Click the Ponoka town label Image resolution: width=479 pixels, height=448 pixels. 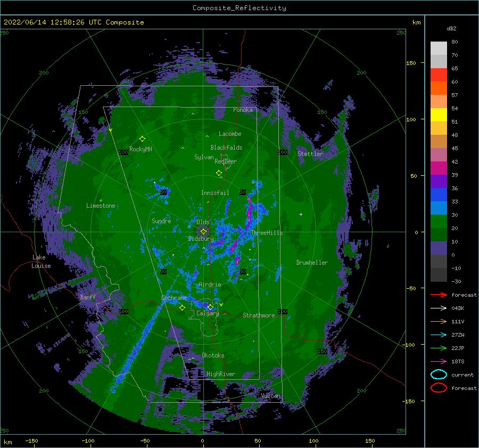pos(243,110)
